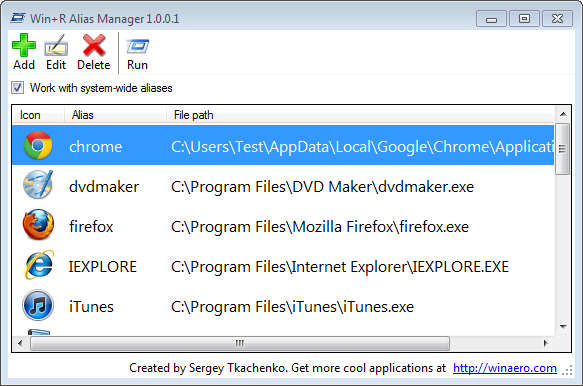Viewport: 583px width, 386px height.
Task: Select the IEXPLORE file path entry
Action: tap(340, 267)
